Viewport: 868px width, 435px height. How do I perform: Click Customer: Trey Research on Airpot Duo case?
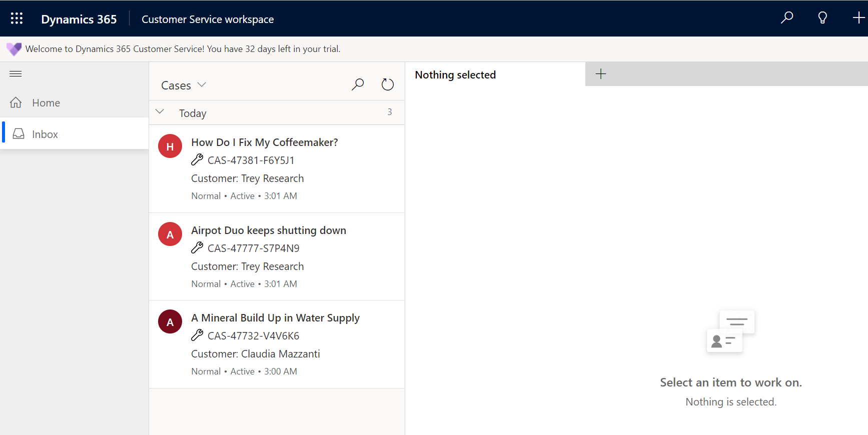[248, 266]
